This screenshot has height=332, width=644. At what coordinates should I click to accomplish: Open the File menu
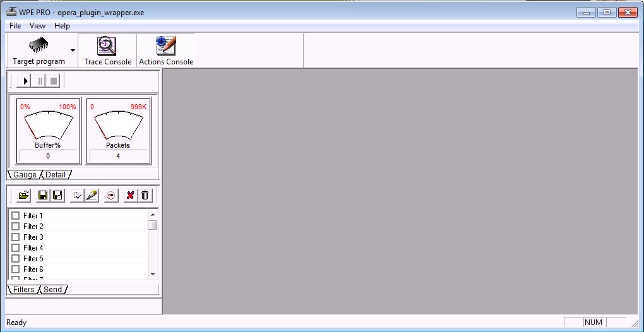click(x=15, y=26)
